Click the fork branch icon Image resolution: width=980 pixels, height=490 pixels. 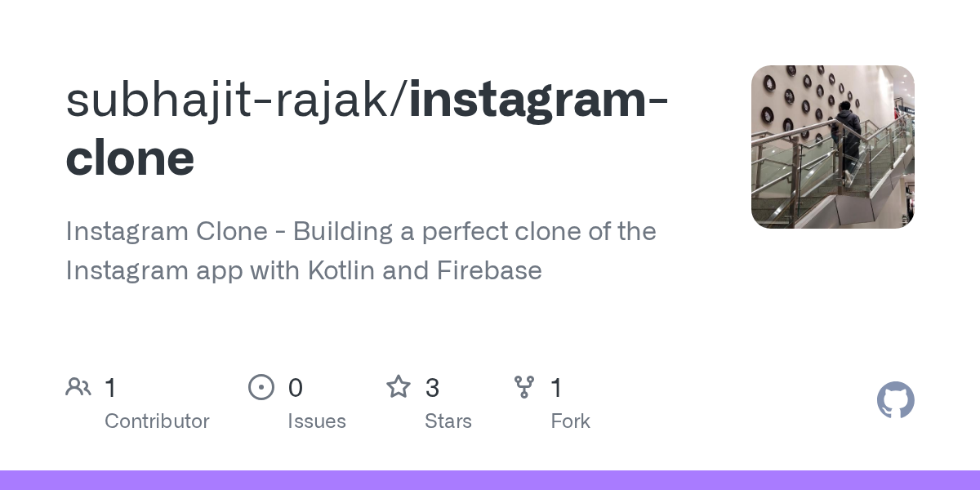[524, 387]
